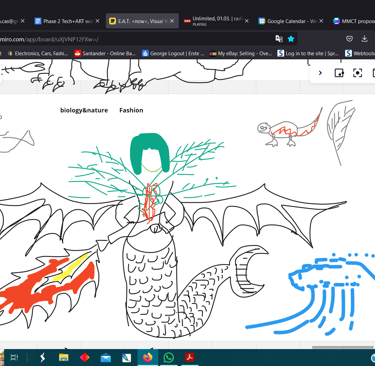This screenshot has width=375, height=366.
Task: Close the Phase 2 Tech+ART tab
Action: (97, 21)
